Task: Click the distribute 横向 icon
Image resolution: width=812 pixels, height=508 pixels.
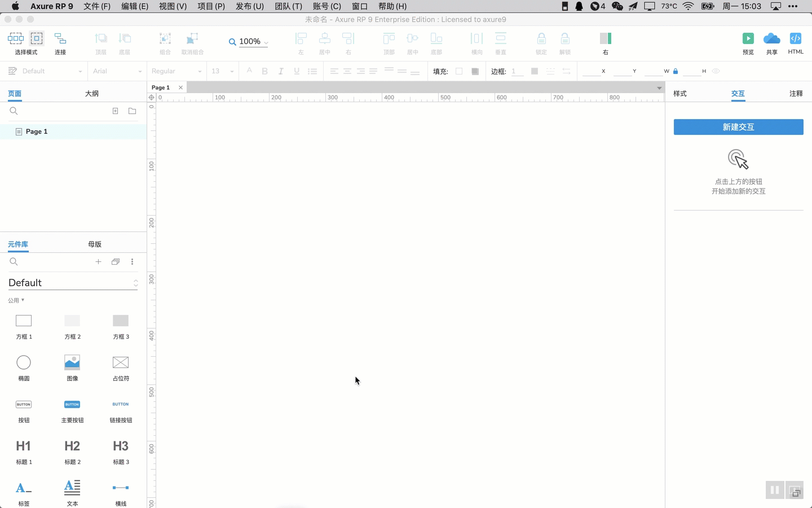Action: [x=477, y=38]
